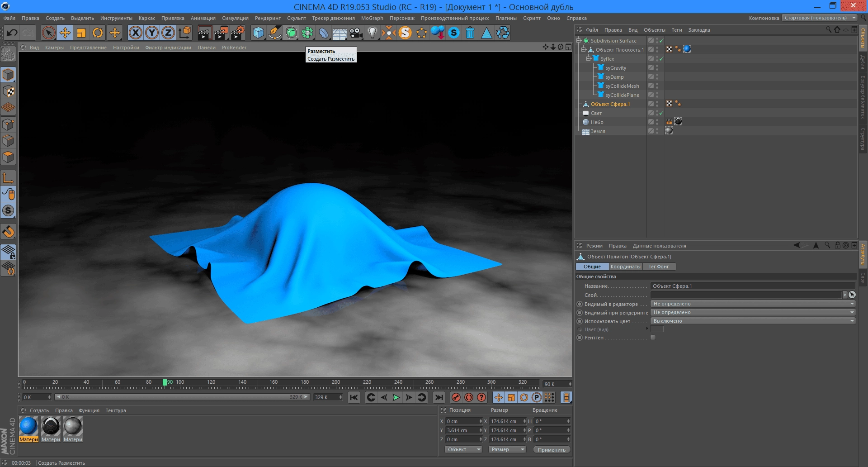868x467 pixels.
Task: Click the blue trash can plugin icon
Action: click(470, 33)
